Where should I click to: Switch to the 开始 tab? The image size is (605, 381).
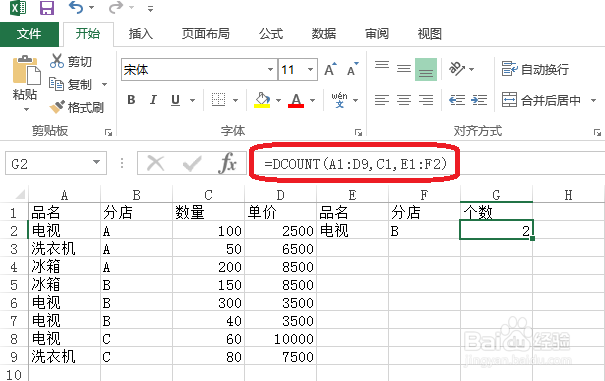pos(88,34)
